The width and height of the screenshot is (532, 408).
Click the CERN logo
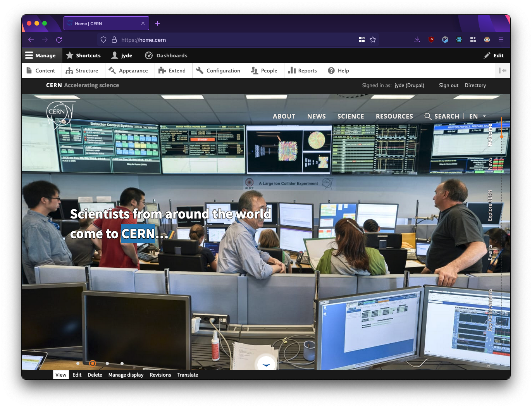(x=60, y=115)
